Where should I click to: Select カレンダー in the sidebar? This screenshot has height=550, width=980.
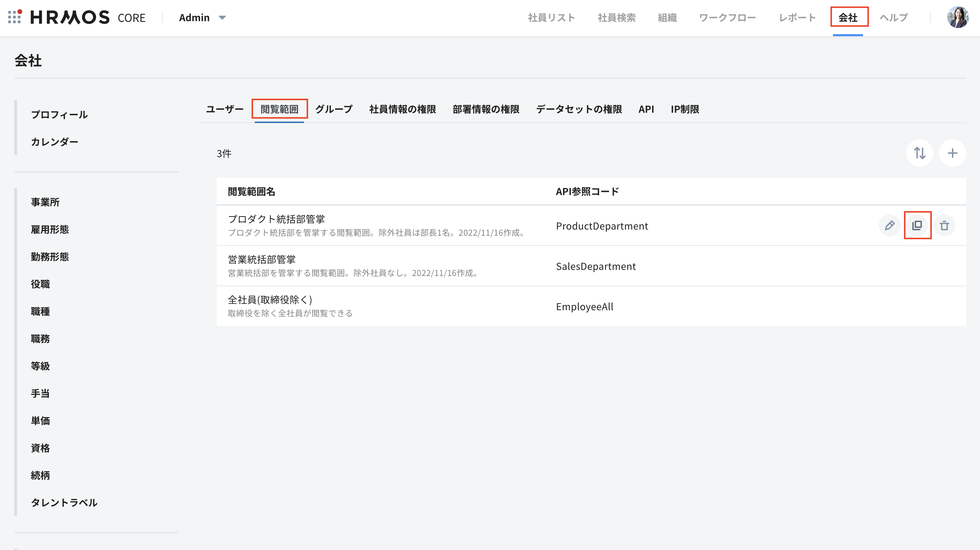tap(54, 142)
